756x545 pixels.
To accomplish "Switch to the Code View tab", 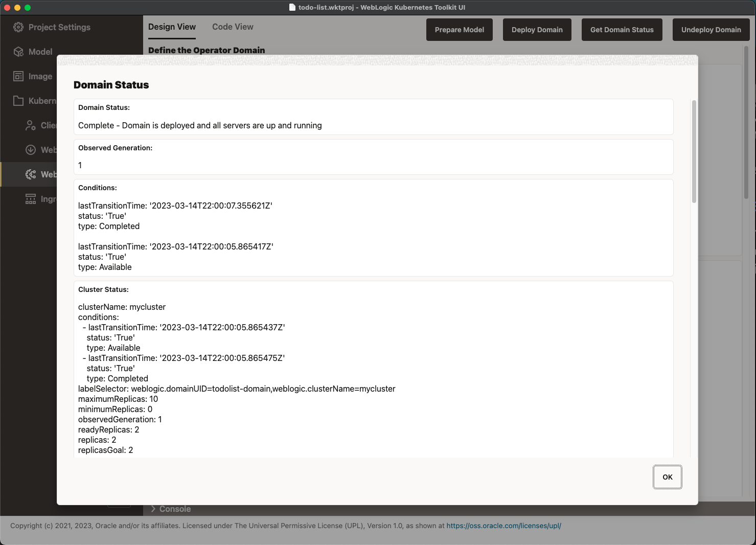I will click(x=233, y=27).
